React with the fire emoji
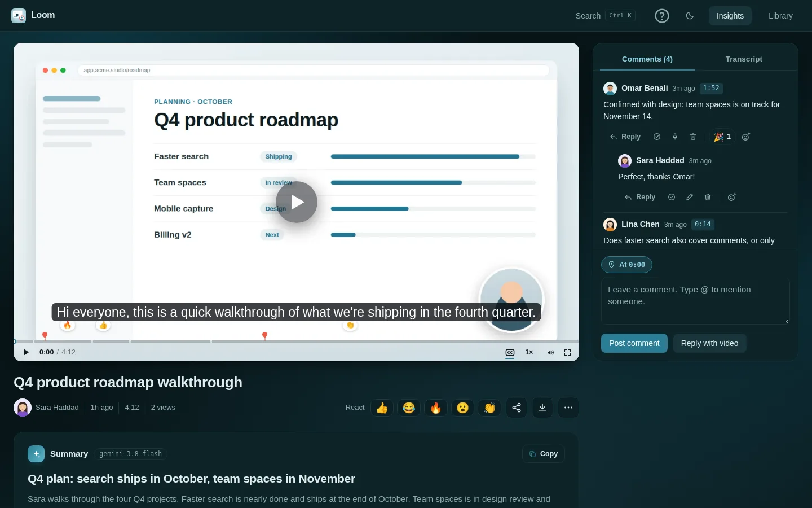The width and height of the screenshot is (812, 508). click(x=436, y=408)
